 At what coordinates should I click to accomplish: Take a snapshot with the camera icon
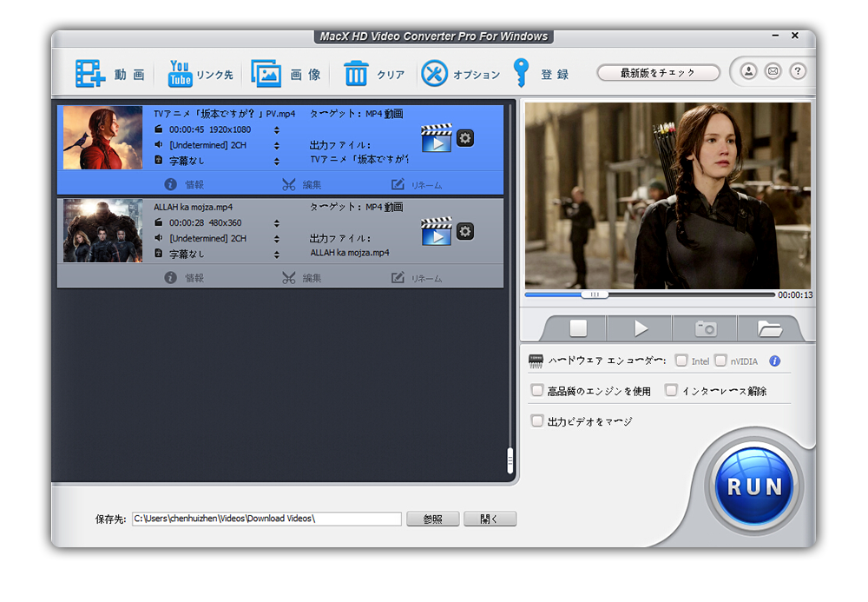pyautogui.click(x=706, y=328)
